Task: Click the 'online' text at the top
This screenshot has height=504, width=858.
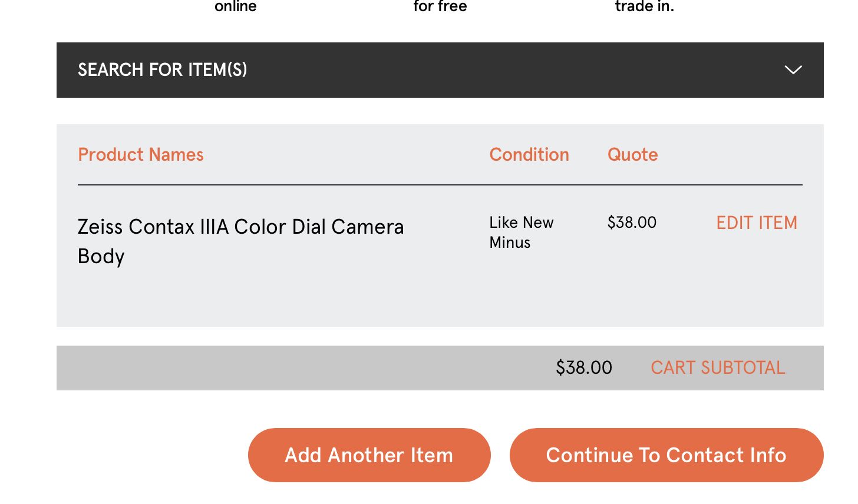Action: [236, 6]
